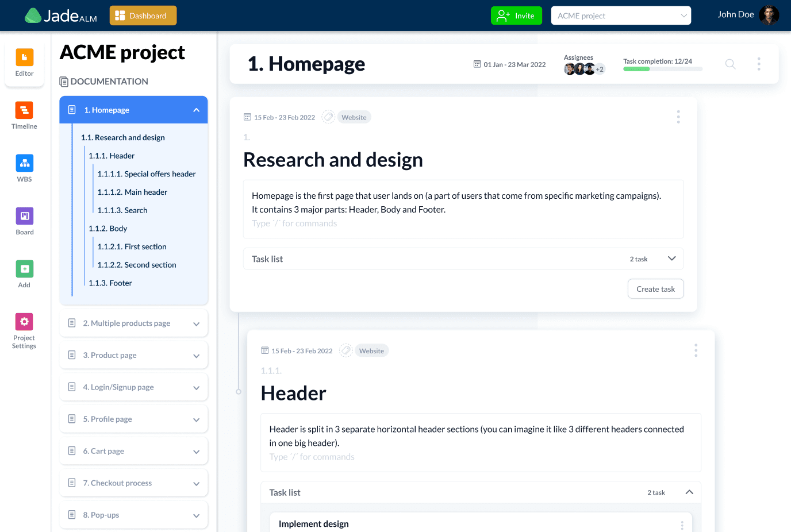Expand the 2. Multiple products page section
The image size is (791, 532).
[196, 324]
